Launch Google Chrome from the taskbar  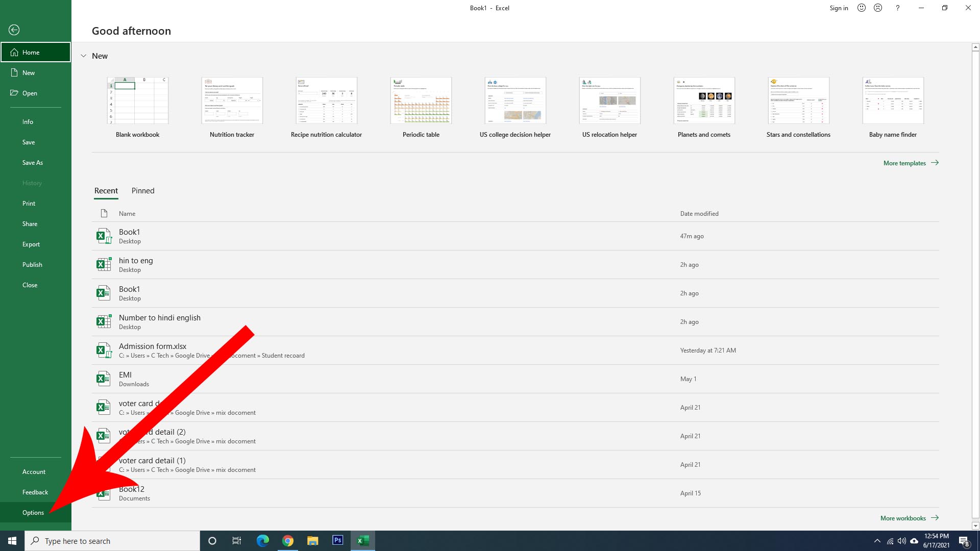288,540
